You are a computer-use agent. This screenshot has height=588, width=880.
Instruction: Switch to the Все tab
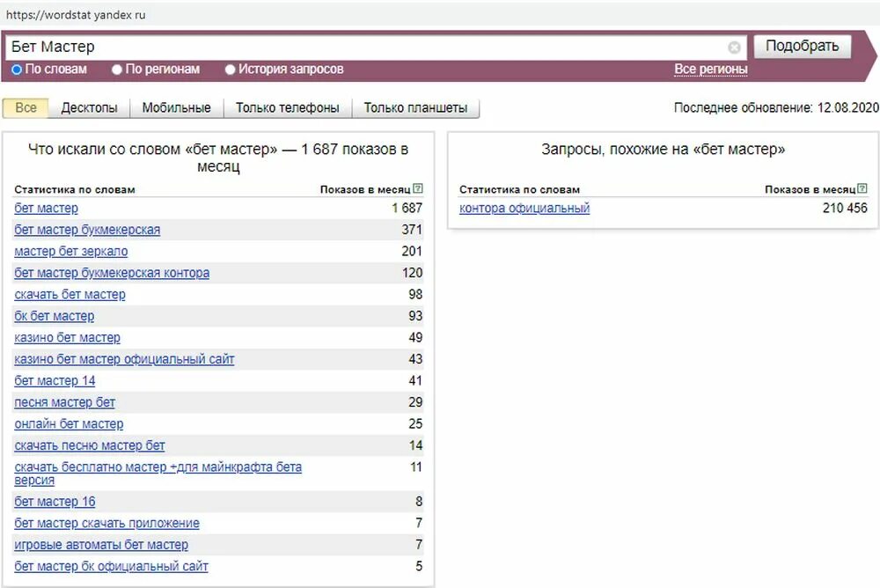[26, 107]
